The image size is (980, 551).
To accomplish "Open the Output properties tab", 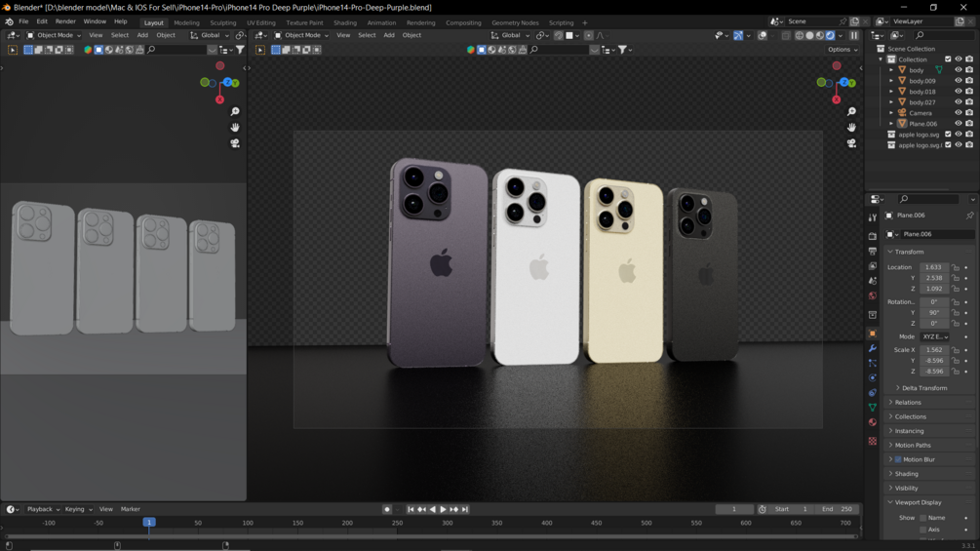I will pyautogui.click(x=873, y=252).
